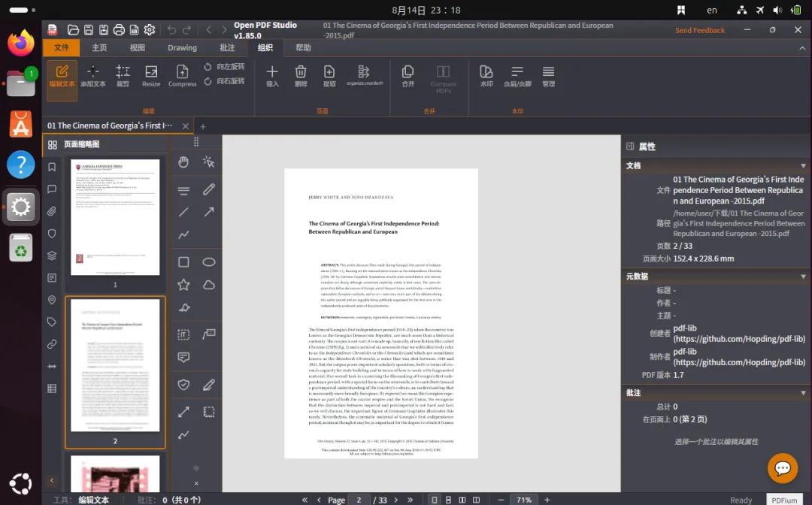The height and width of the screenshot is (505, 812).
Task: Click the Send Feedback link
Action: click(700, 31)
